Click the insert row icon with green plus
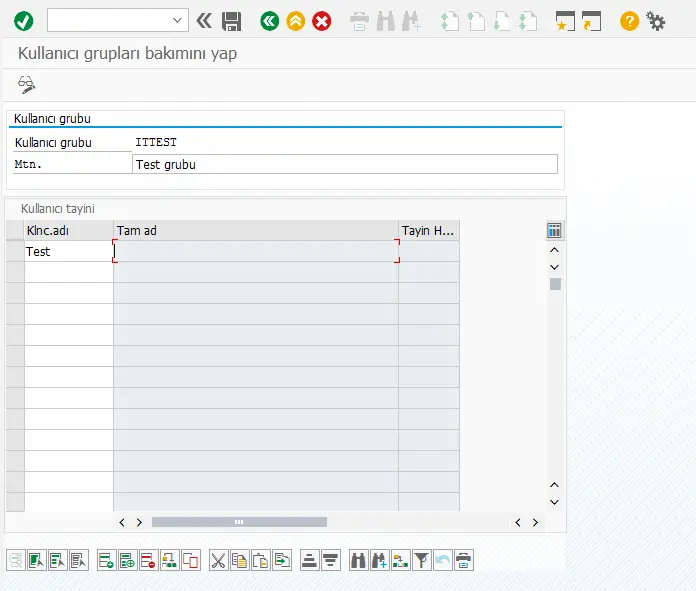This screenshot has height=591, width=696. [106, 560]
